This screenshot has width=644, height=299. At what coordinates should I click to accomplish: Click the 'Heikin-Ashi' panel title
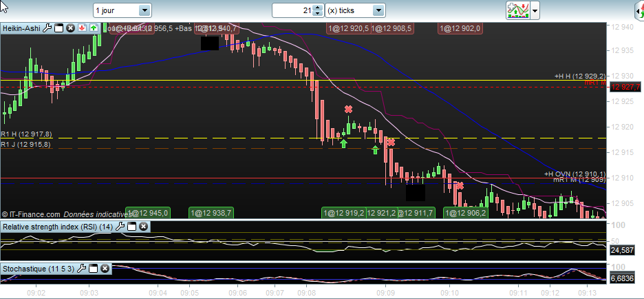21,28
